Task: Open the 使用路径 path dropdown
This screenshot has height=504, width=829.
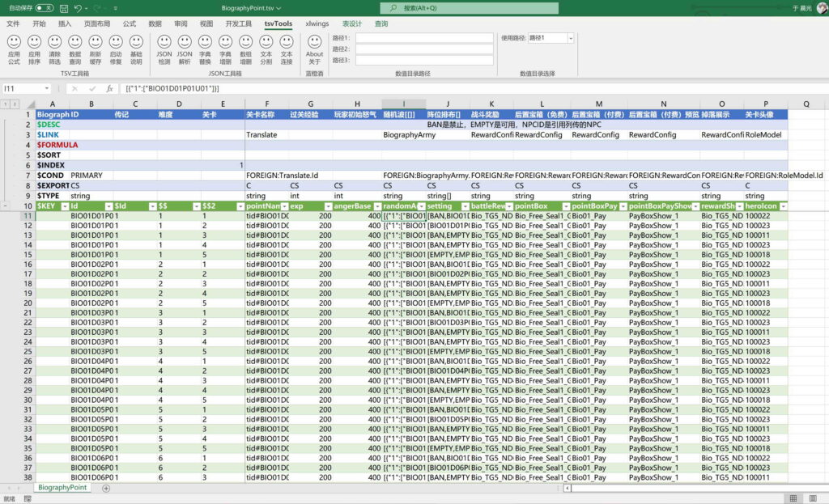Action: click(570, 38)
